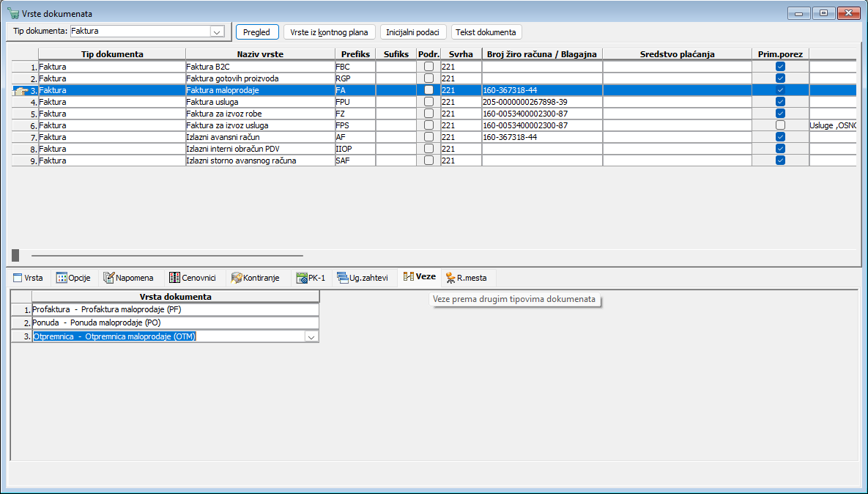Select the Faktura usluga row name
The height and width of the screenshot is (494, 868).
click(x=260, y=102)
